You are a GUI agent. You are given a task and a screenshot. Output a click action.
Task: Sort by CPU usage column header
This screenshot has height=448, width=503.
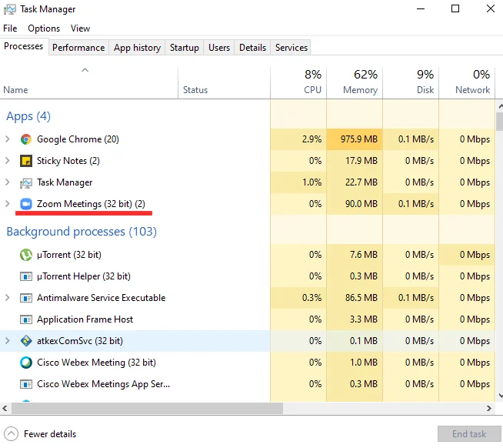point(298,83)
